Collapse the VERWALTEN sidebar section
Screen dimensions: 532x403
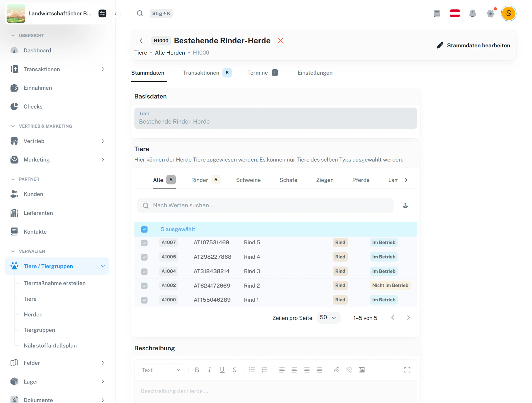point(28,251)
